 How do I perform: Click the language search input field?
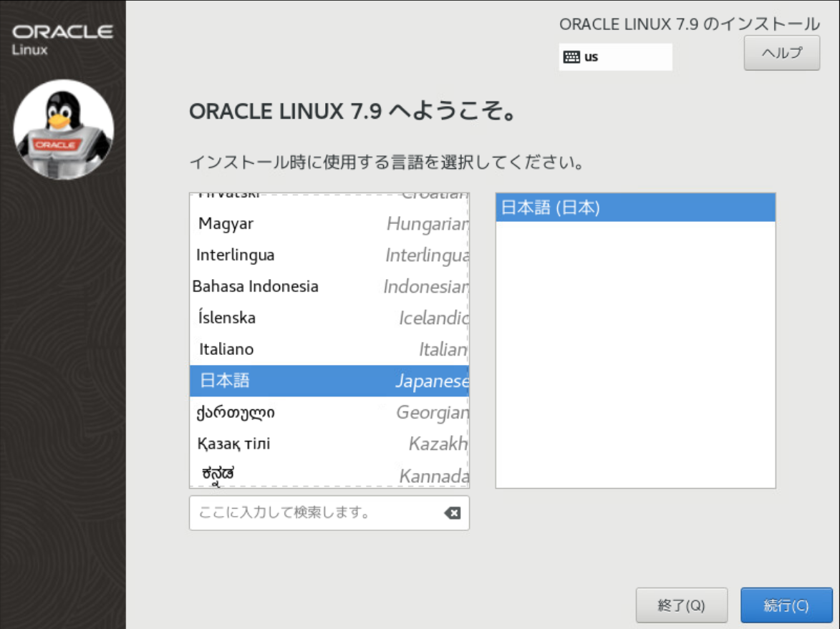(329, 513)
